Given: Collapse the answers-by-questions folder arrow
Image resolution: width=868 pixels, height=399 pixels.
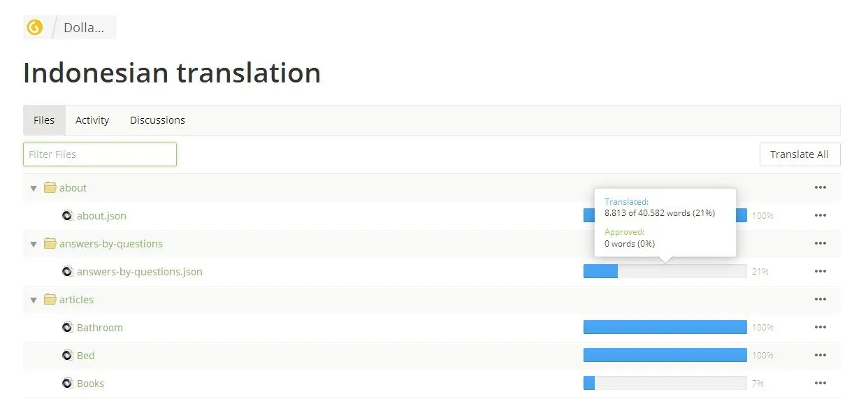Looking at the screenshot, I should point(34,244).
